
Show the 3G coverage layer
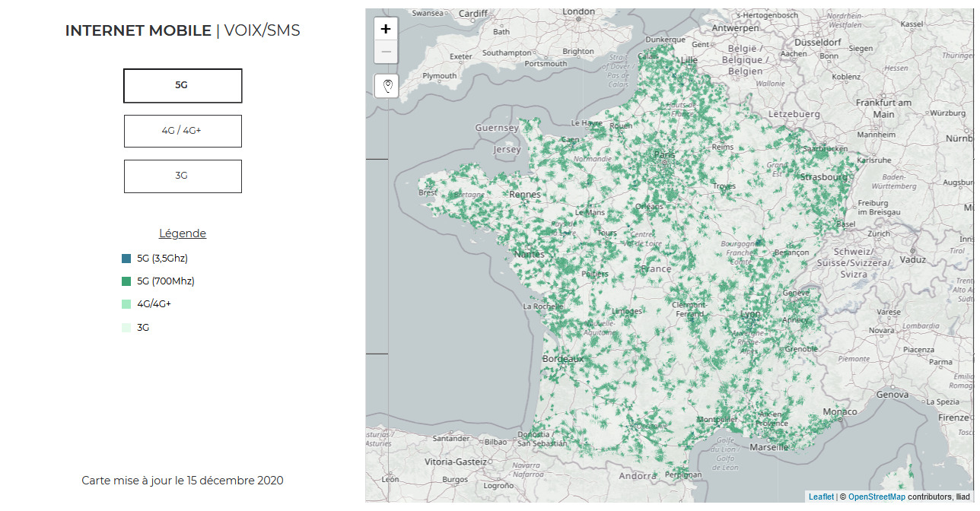[183, 176]
